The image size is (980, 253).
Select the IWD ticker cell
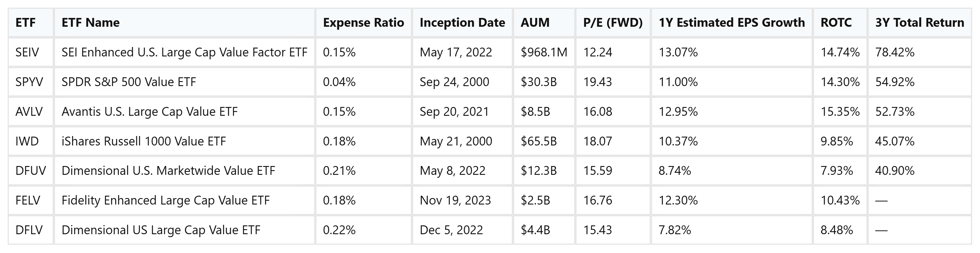27,141
